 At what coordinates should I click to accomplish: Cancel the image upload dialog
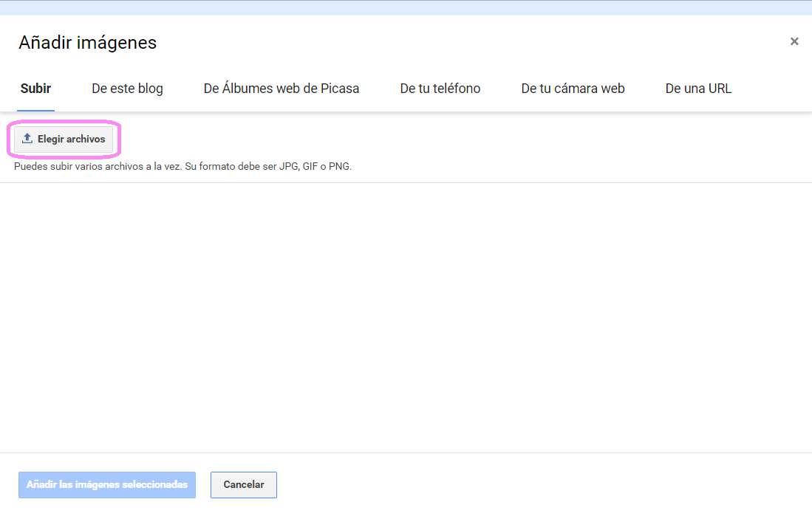[244, 485]
